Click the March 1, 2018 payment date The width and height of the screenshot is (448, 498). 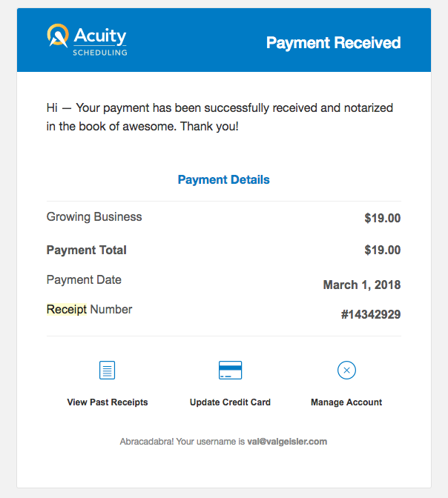tap(362, 285)
